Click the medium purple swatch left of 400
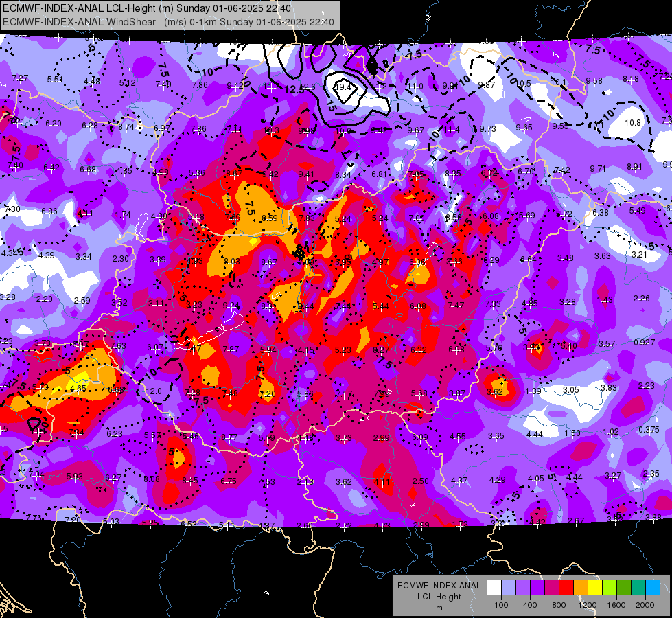The image size is (672, 618). (x=523, y=588)
